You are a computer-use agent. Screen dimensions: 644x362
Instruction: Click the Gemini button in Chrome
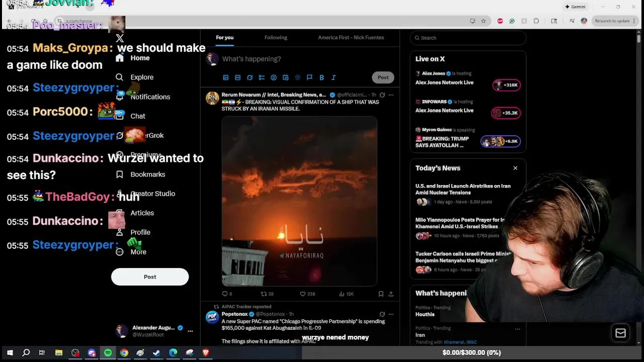click(x=575, y=7)
